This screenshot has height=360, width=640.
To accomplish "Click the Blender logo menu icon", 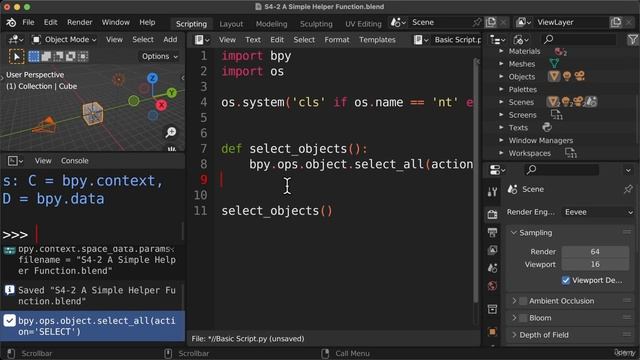I will point(11,22).
